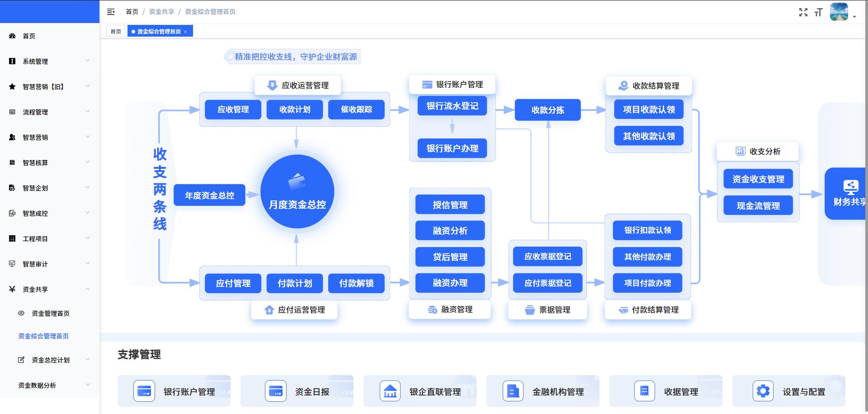Click the 月度资金总控 circle button
The width and height of the screenshot is (868, 414).
click(x=297, y=192)
